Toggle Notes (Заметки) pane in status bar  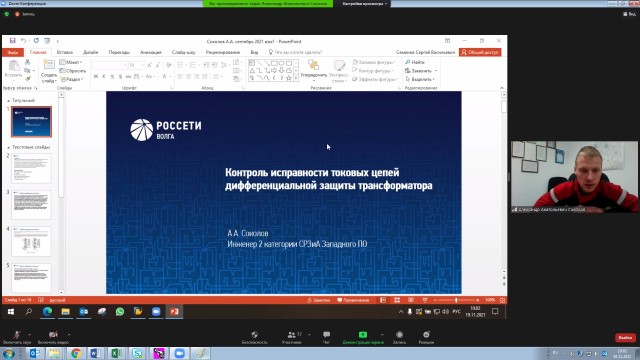pos(318,300)
